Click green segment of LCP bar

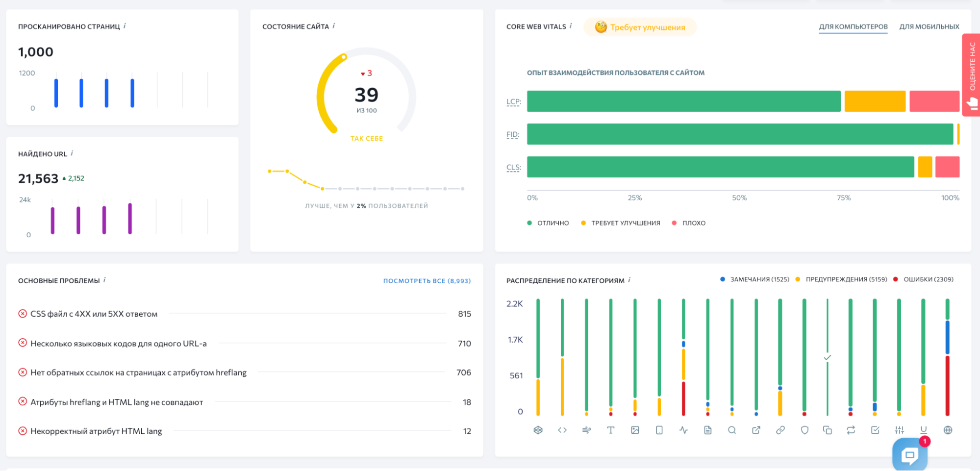[x=684, y=101]
